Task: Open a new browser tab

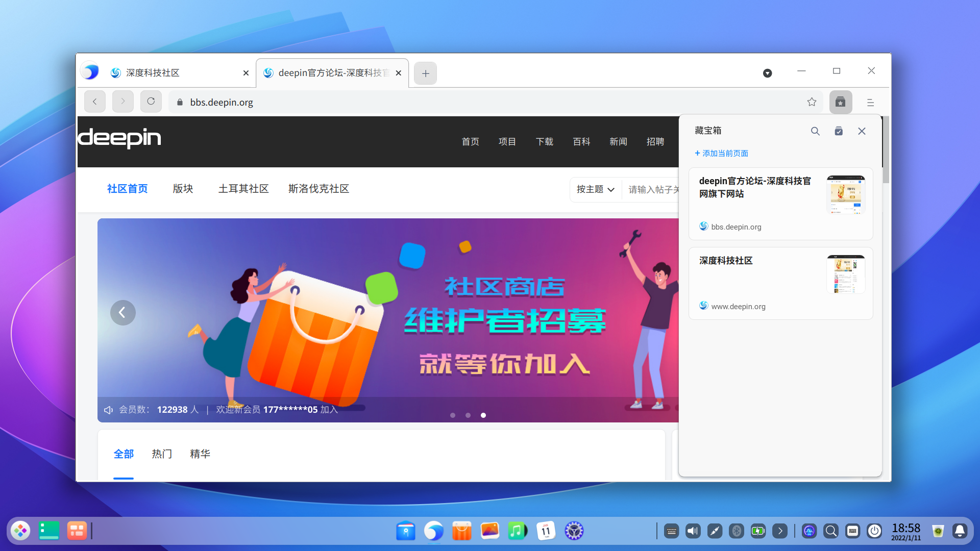Action: pos(425,73)
